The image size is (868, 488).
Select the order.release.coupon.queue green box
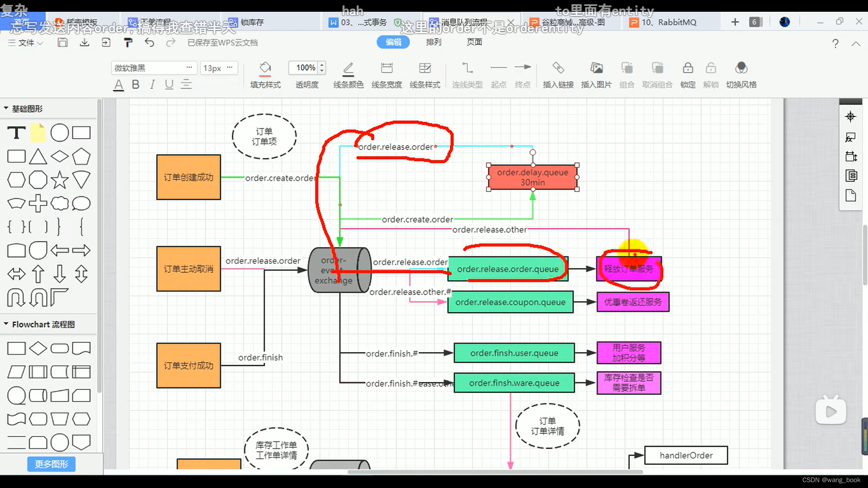[510, 302]
